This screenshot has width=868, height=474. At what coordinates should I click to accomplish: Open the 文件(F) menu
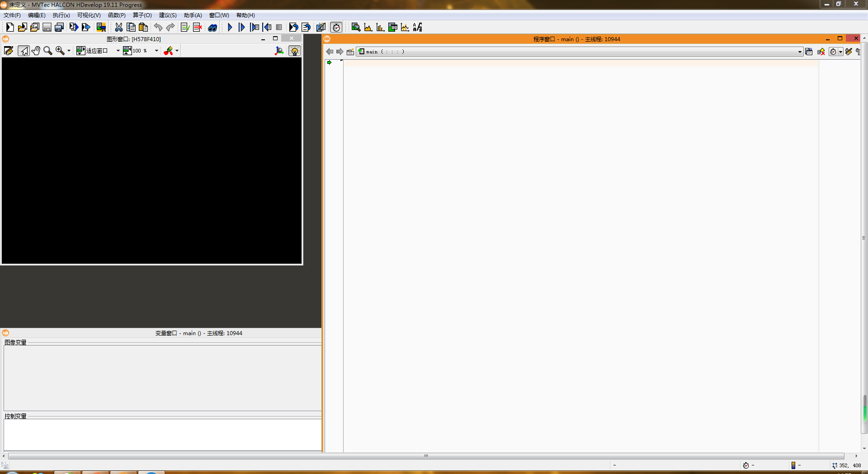point(12,15)
